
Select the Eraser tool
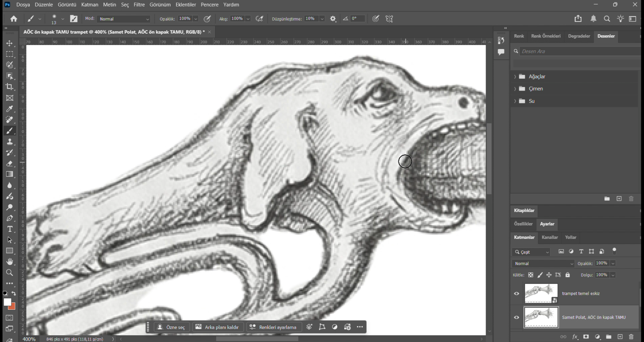click(x=9, y=163)
